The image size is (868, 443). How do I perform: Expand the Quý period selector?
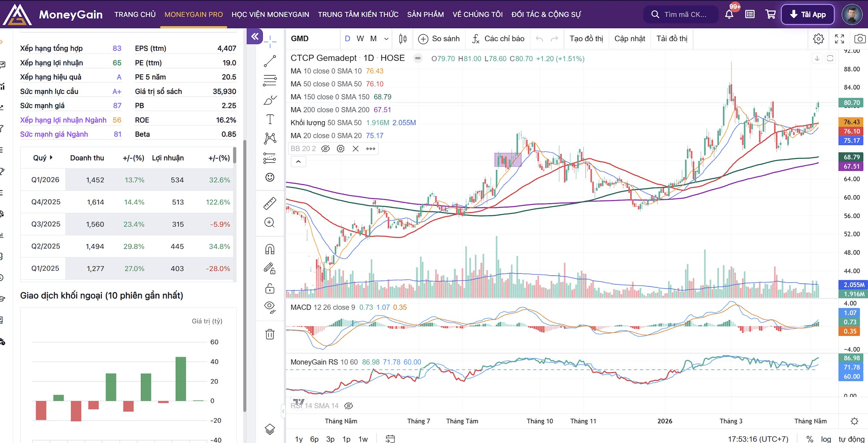point(43,158)
